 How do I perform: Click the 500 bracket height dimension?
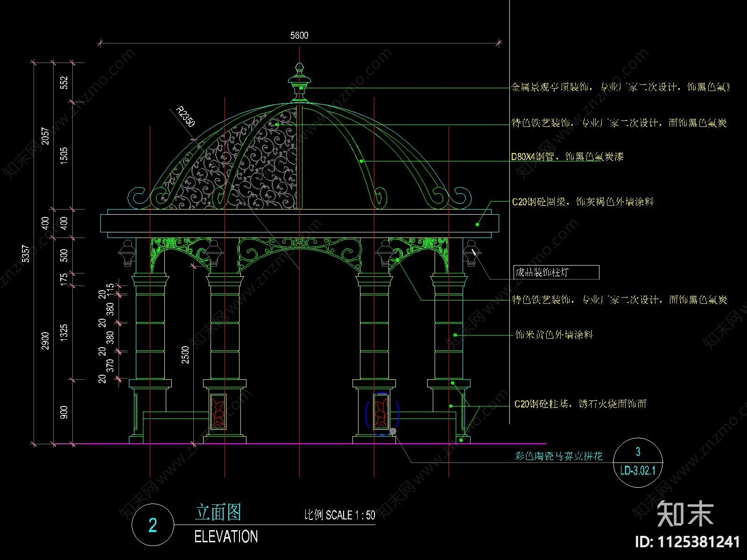64,255
